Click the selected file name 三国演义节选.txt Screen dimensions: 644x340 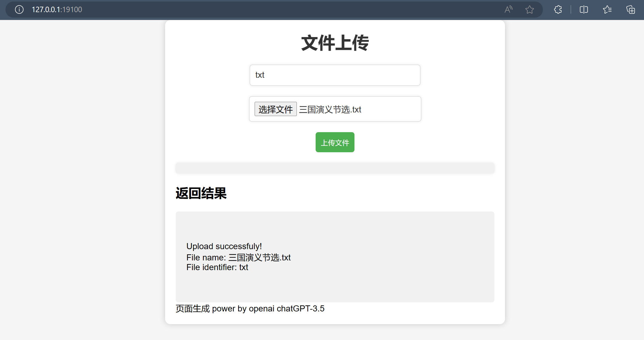[330, 109]
